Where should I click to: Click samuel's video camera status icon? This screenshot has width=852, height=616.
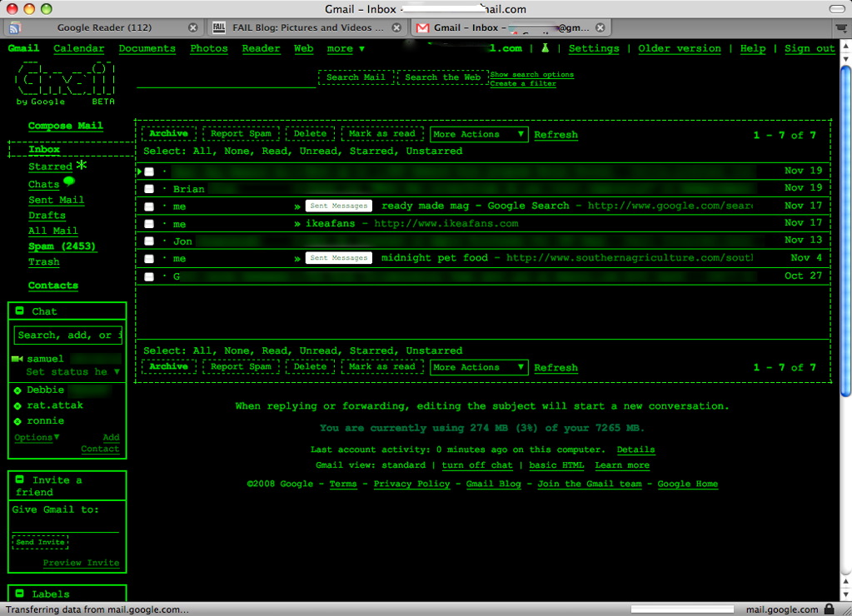17,359
